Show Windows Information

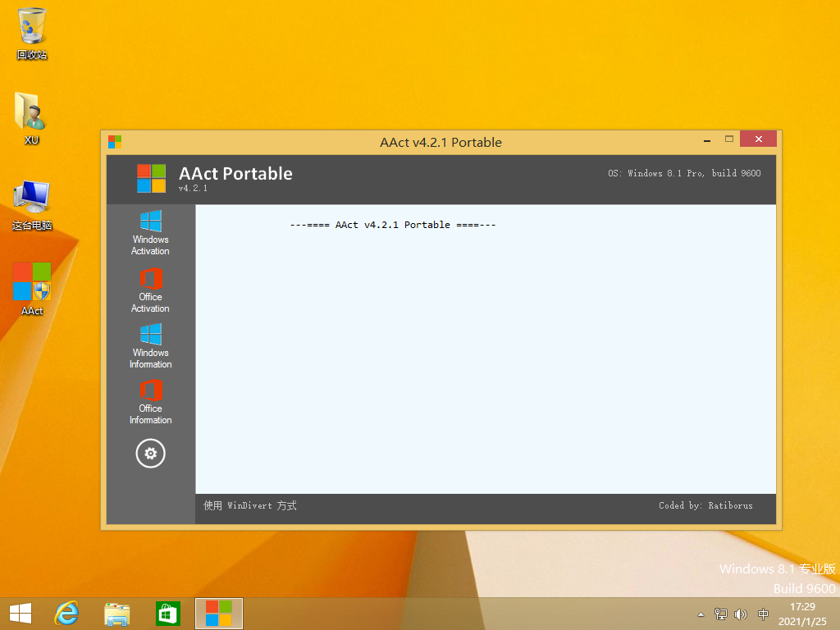point(150,345)
